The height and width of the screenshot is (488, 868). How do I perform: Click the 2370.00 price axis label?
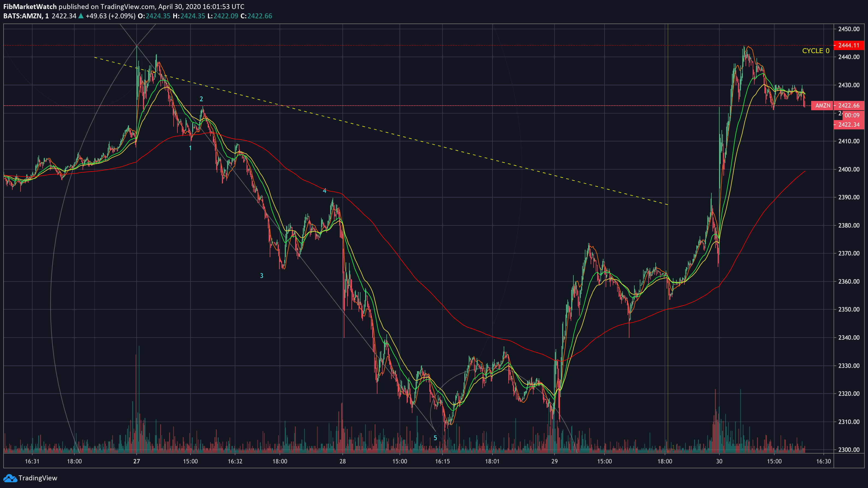click(849, 253)
